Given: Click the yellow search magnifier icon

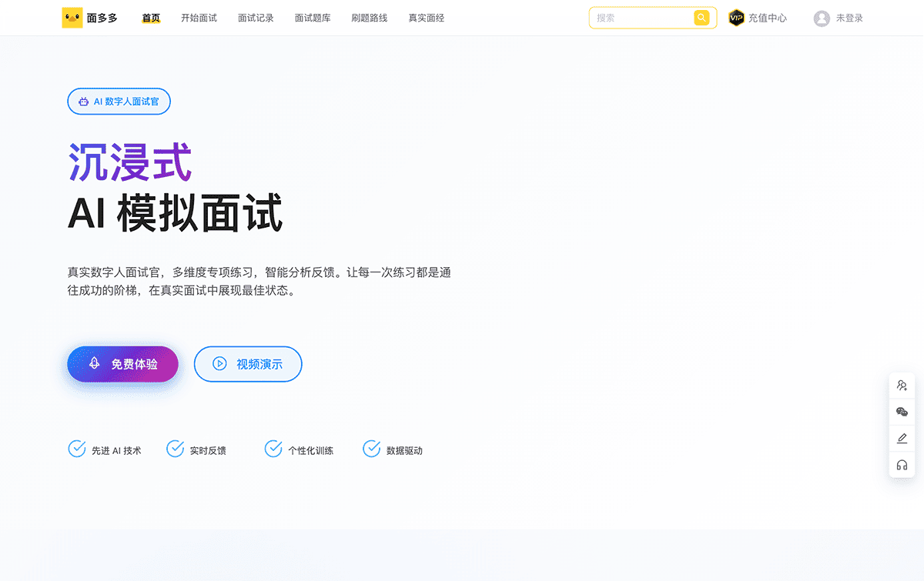Looking at the screenshot, I should [x=701, y=18].
